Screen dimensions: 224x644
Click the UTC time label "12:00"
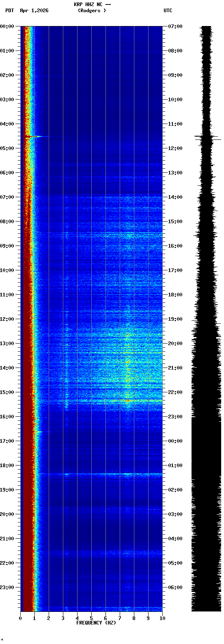pos(175,148)
